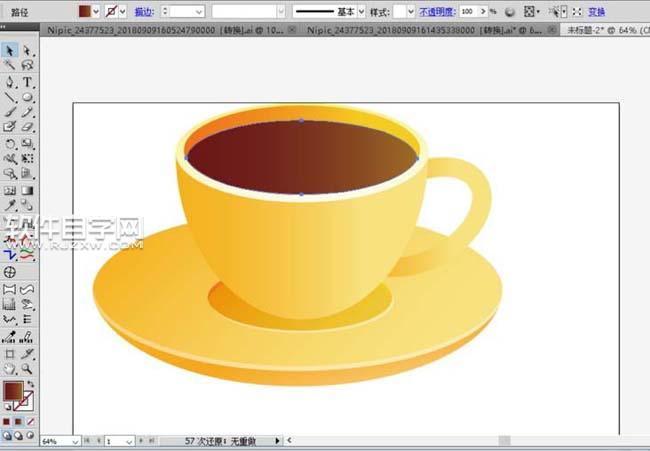Open the fill color dropdown in control bar
The height and width of the screenshot is (451, 650).
click(96, 12)
